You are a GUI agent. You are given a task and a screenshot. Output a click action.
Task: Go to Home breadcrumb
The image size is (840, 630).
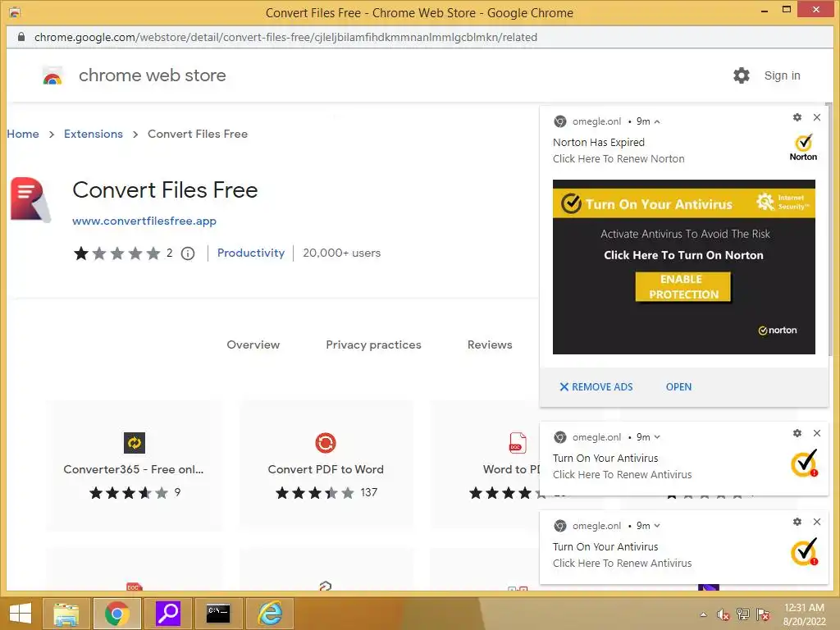point(23,134)
